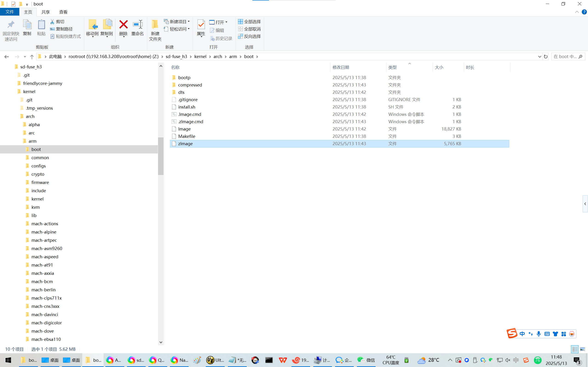Image resolution: width=588 pixels, height=367 pixels.
Task: Expand the New Item (新建项目) dropdown
Action: pos(177,22)
